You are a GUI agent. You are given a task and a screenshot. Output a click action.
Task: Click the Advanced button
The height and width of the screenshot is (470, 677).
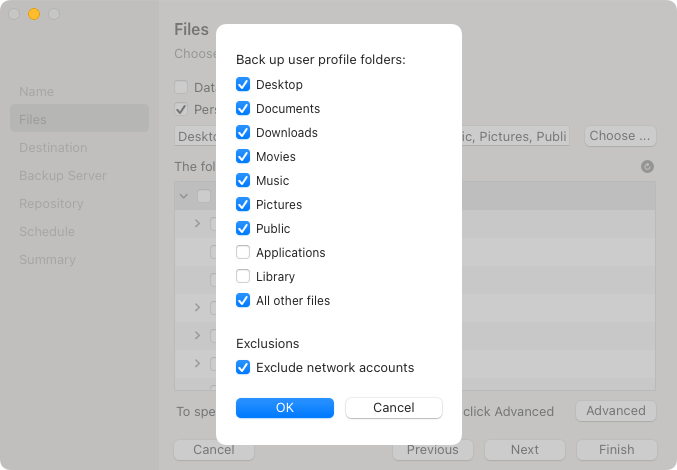click(615, 411)
